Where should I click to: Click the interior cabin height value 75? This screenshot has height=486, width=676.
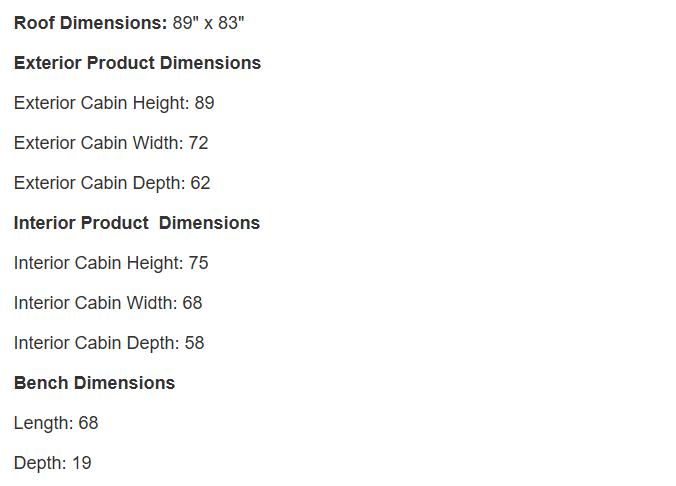[198, 263]
